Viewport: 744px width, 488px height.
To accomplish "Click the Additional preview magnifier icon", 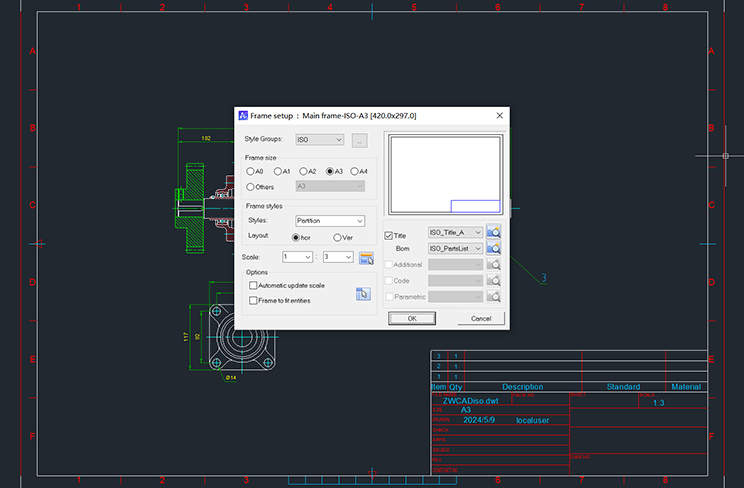I will [x=493, y=264].
